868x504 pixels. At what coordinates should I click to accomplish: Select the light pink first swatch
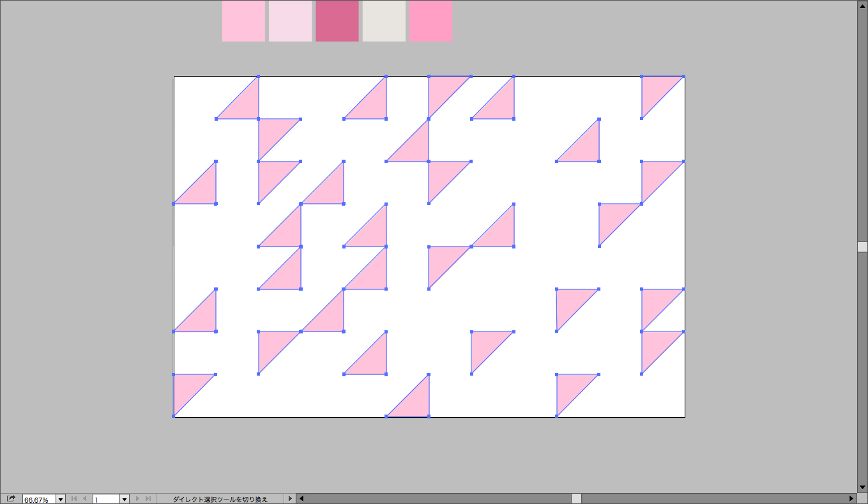click(x=243, y=21)
